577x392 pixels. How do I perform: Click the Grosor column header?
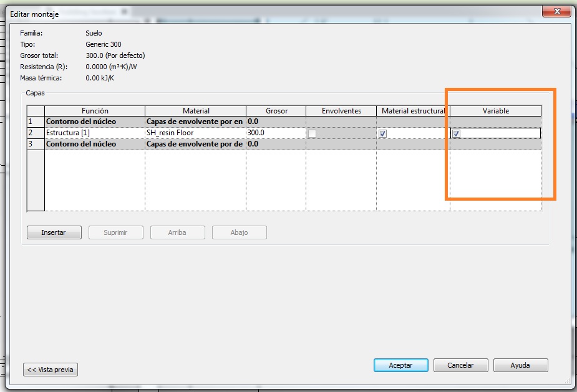coord(275,111)
